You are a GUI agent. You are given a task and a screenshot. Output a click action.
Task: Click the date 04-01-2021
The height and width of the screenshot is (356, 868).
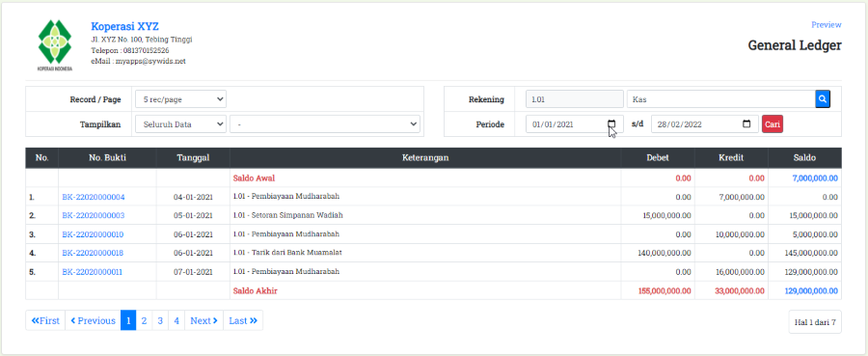[x=193, y=197]
